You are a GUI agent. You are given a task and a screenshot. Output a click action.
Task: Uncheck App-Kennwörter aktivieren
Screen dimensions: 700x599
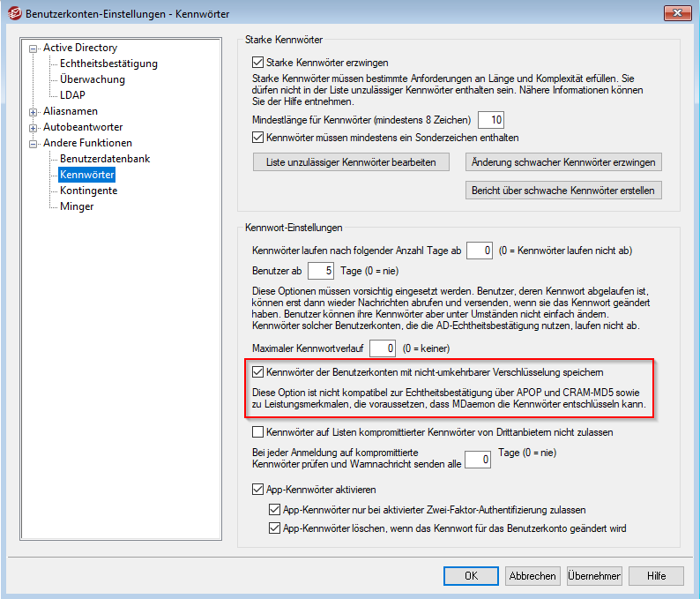pos(258,490)
